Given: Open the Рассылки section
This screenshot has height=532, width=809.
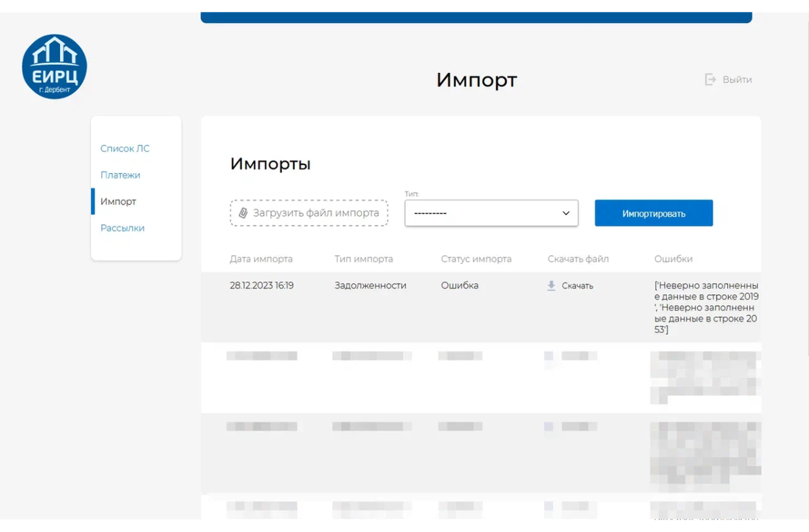Looking at the screenshot, I should [x=123, y=228].
